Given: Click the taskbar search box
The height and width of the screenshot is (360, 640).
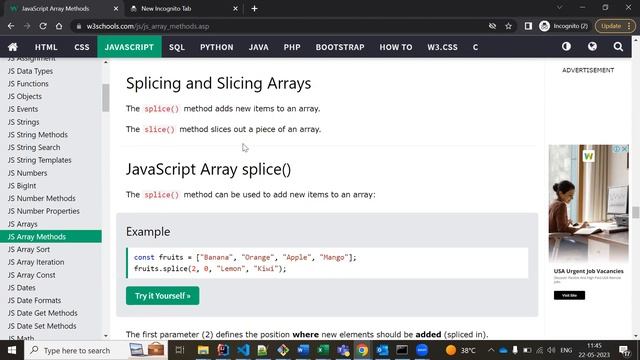Looking at the screenshot, I should click(x=96, y=350).
